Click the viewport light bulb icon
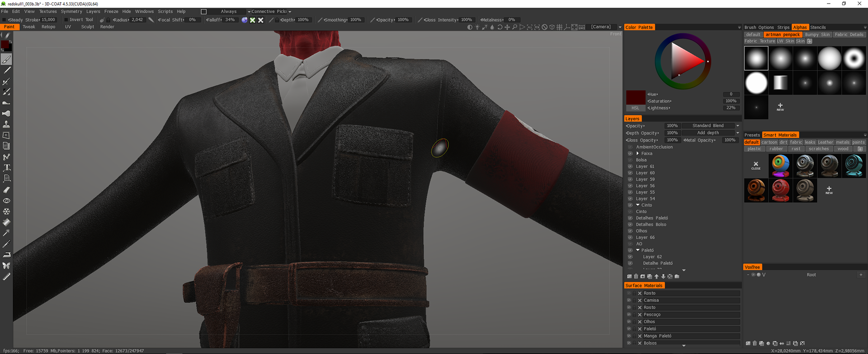Viewport: 868px width, 354px height. click(x=477, y=27)
